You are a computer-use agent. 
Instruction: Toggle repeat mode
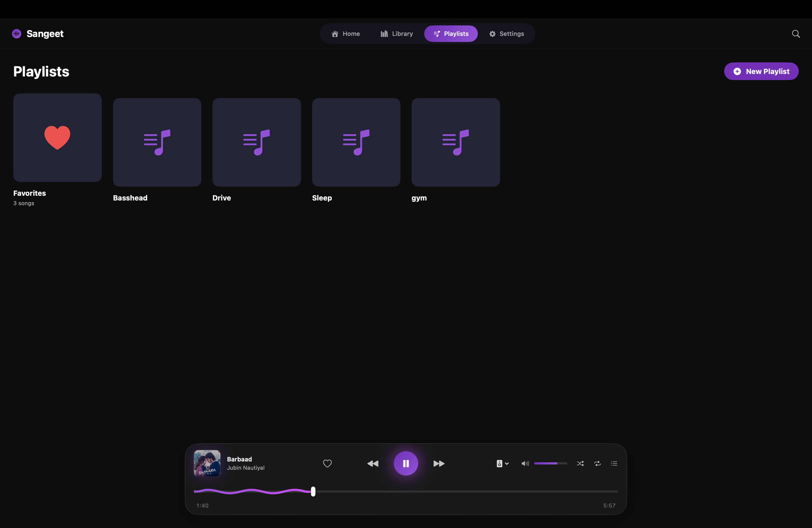(x=597, y=464)
